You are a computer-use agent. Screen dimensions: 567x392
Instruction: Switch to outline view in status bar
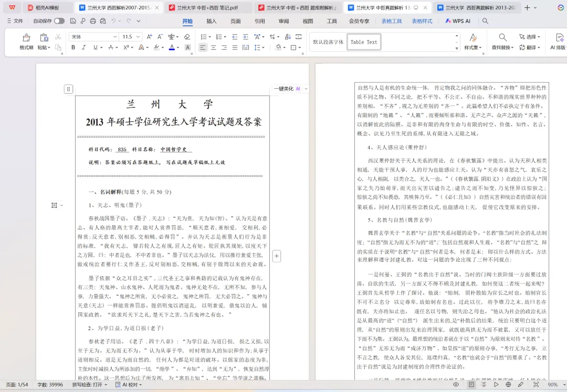pos(484,385)
